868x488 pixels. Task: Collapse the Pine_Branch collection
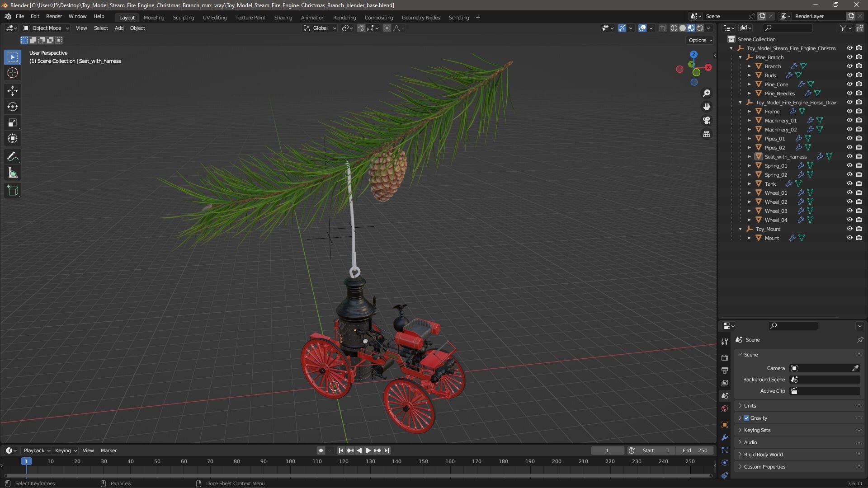[741, 57]
